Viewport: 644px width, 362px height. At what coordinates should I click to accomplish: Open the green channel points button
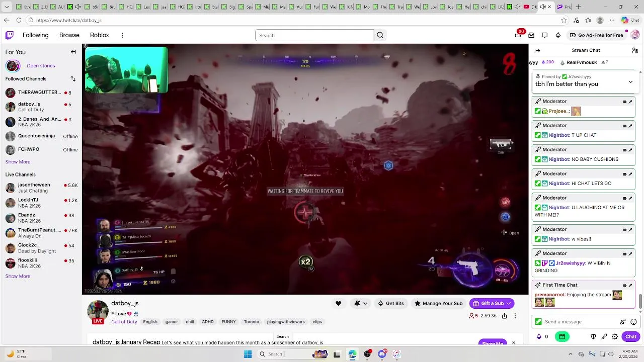pos(562,336)
